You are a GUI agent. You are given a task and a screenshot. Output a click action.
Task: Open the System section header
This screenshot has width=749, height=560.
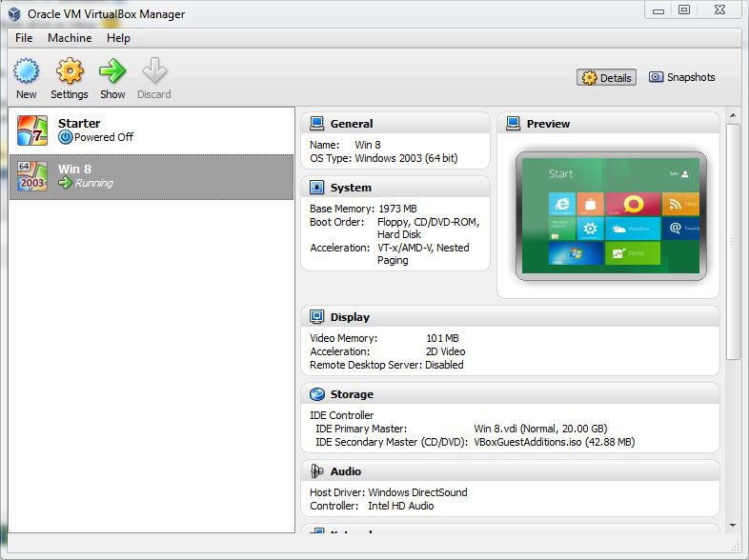(x=395, y=188)
